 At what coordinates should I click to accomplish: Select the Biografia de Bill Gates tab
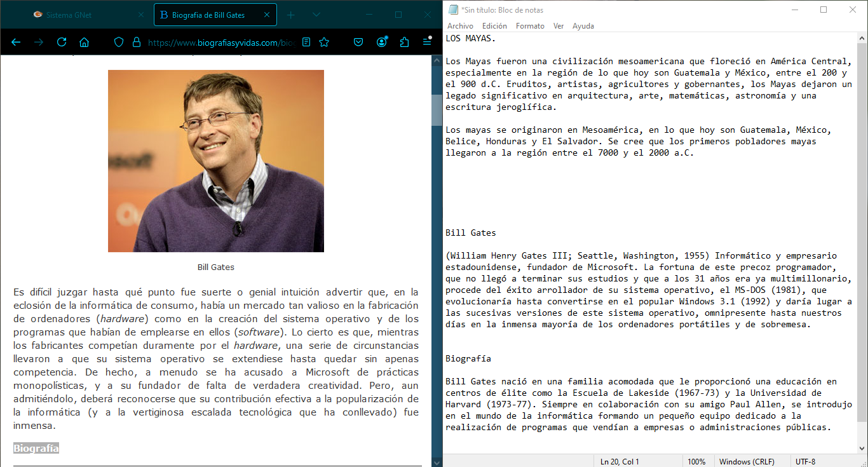(215, 15)
